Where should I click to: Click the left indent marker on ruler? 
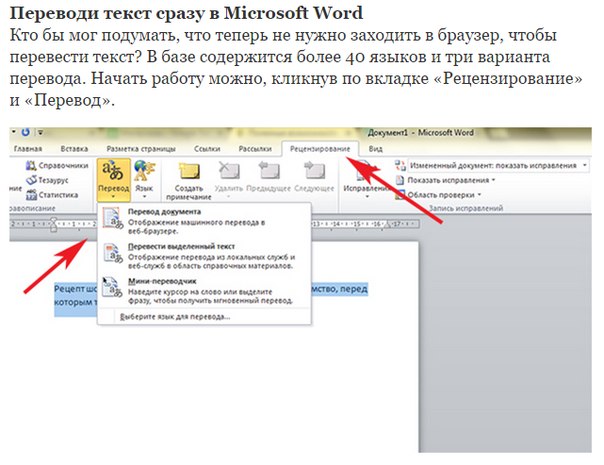pyautogui.click(x=54, y=225)
